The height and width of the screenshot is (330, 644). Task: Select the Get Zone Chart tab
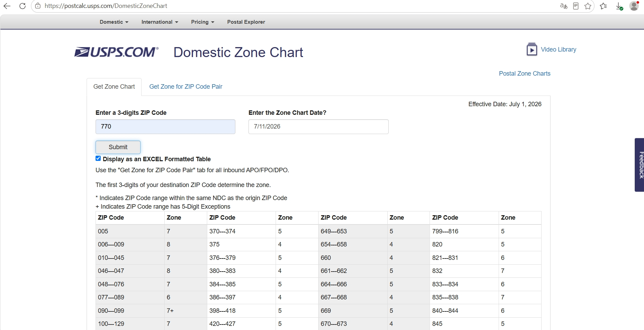[114, 87]
